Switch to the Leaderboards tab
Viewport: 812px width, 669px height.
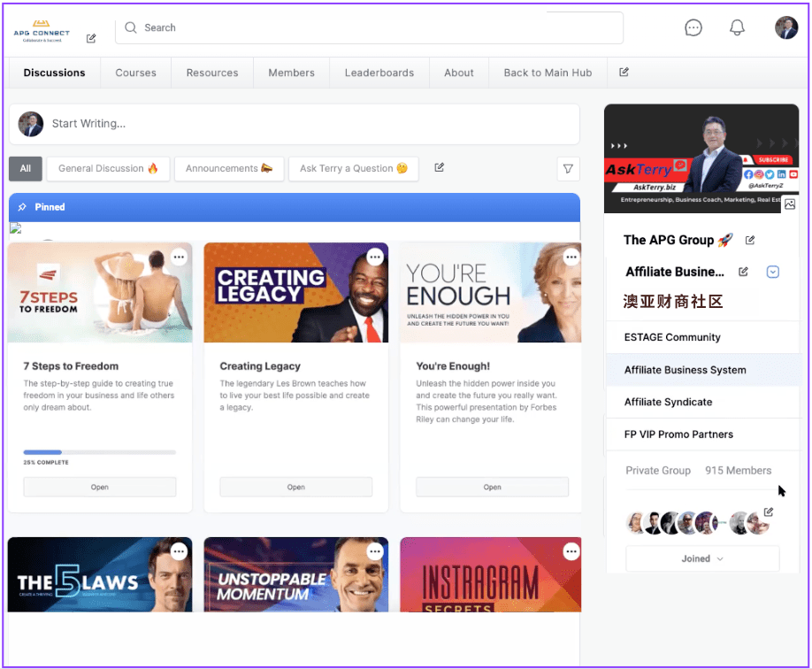[x=379, y=73]
